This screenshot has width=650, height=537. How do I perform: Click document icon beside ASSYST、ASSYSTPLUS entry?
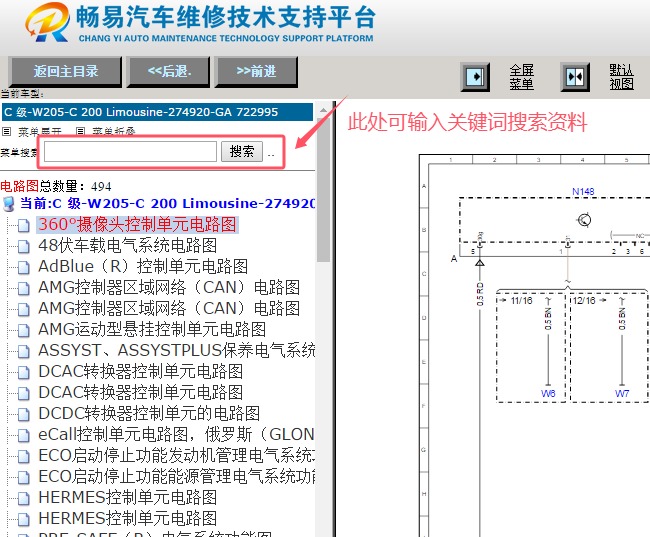point(23,351)
